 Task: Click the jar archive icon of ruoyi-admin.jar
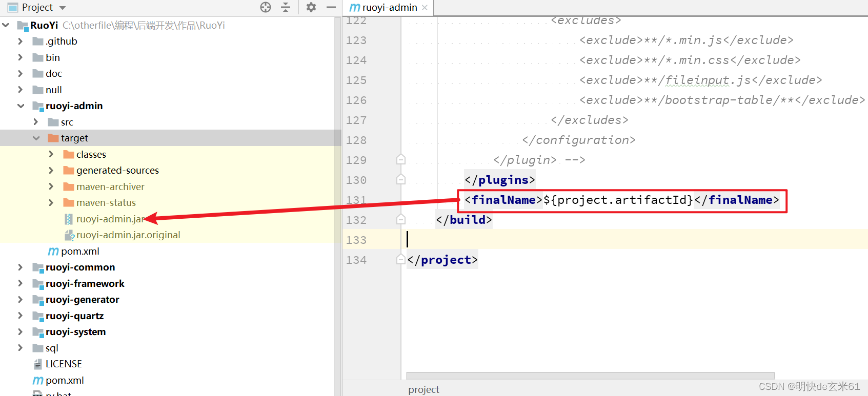click(x=69, y=219)
